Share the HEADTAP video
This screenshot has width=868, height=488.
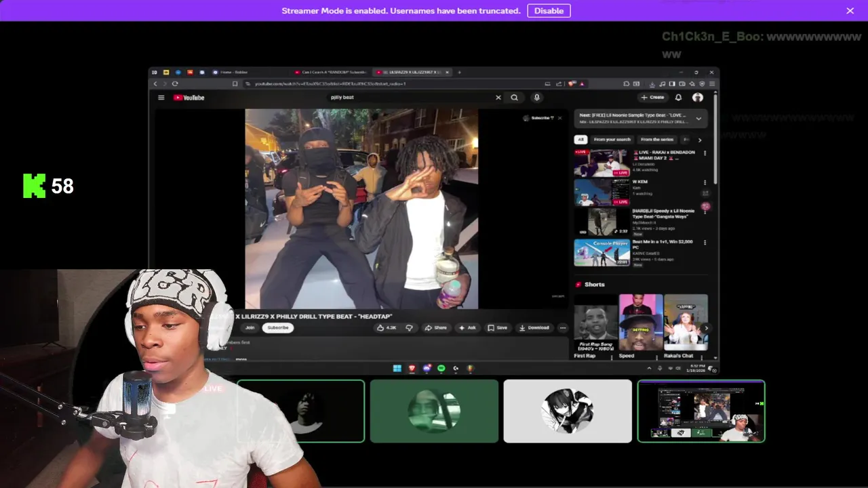tap(436, 328)
